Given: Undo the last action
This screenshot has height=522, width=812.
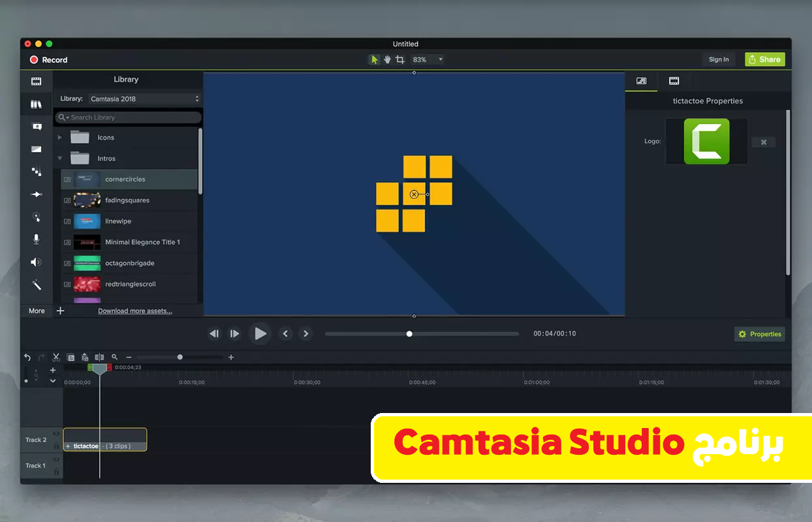Looking at the screenshot, I should pos(27,357).
